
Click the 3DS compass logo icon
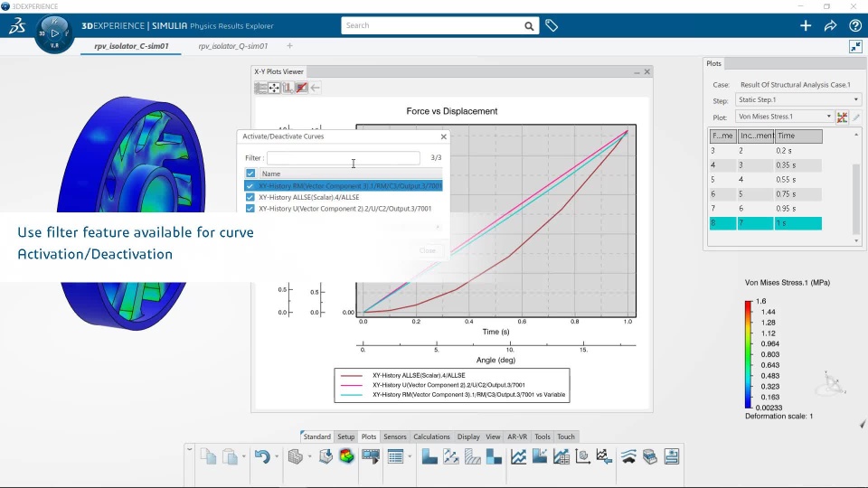click(x=16, y=25)
